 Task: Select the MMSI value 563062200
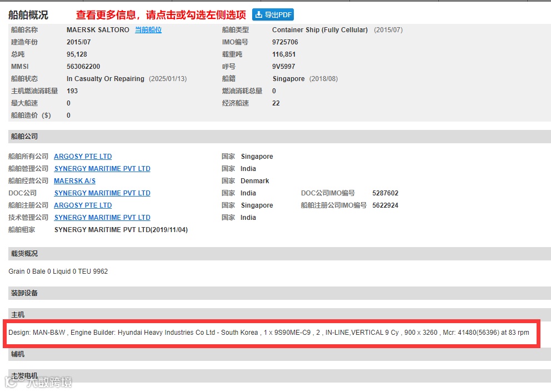tap(83, 67)
